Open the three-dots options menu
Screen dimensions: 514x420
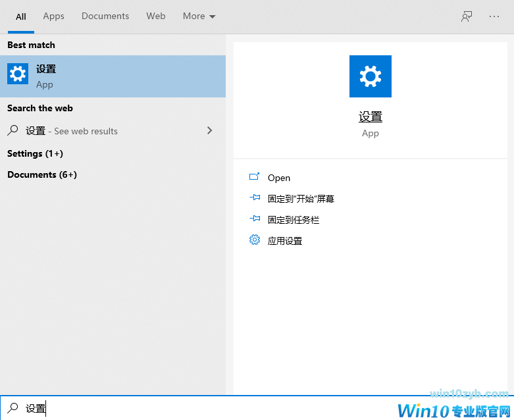494,16
